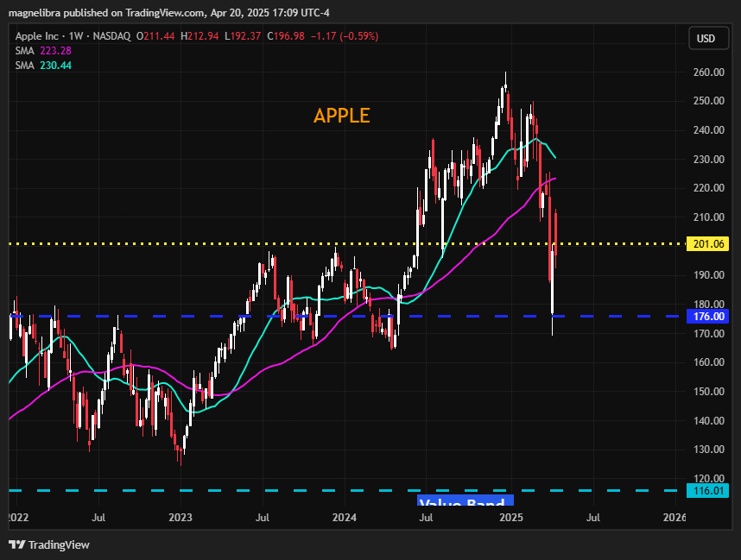Click the 230.00 price axis value
741x560 pixels.
(x=709, y=159)
